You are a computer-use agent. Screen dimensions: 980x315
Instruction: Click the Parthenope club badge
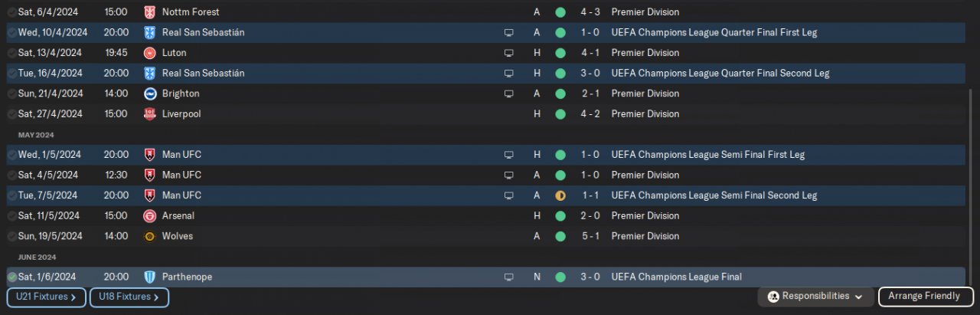point(149,277)
